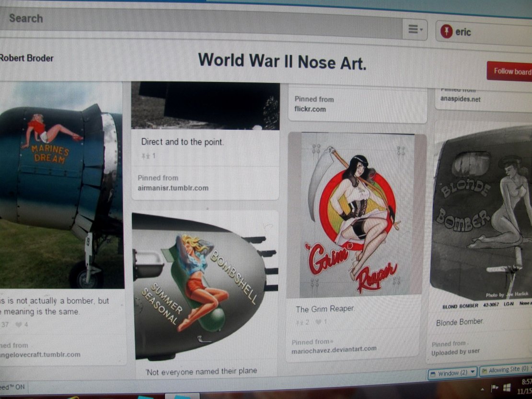Click the heart like icon under The Grim Reaper
Viewport: 532px width, 399px height.
pyautogui.click(x=318, y=322)
